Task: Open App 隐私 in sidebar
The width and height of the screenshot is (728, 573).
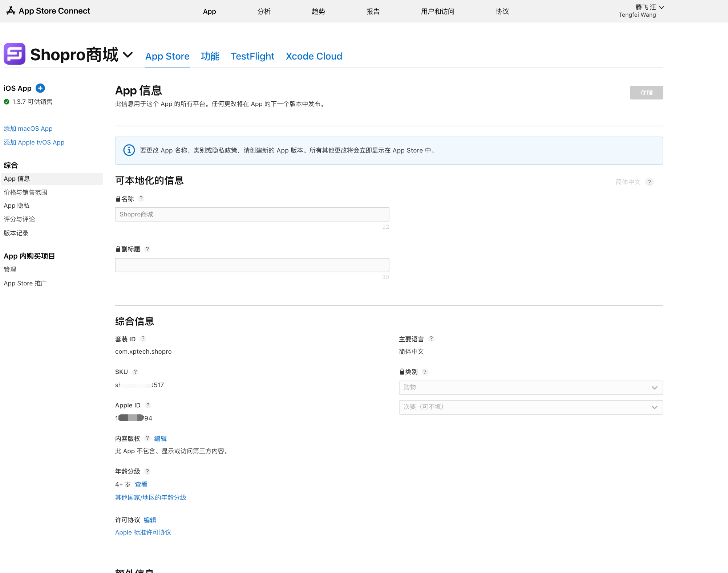Action: point(16,206)
